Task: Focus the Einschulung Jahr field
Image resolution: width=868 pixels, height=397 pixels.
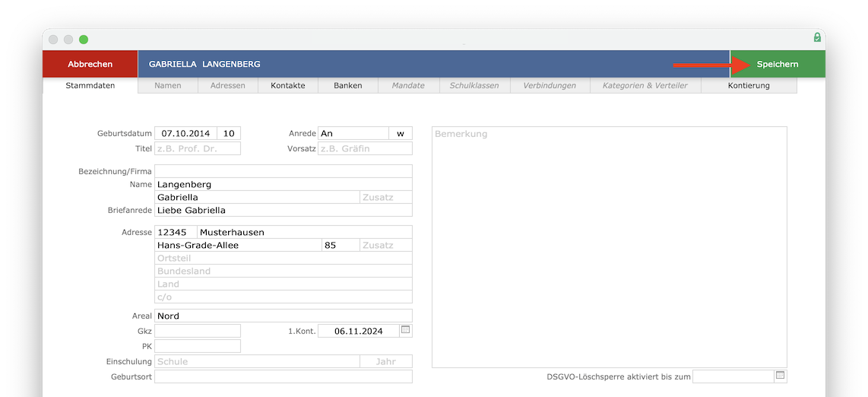Action: pos(386,361)
